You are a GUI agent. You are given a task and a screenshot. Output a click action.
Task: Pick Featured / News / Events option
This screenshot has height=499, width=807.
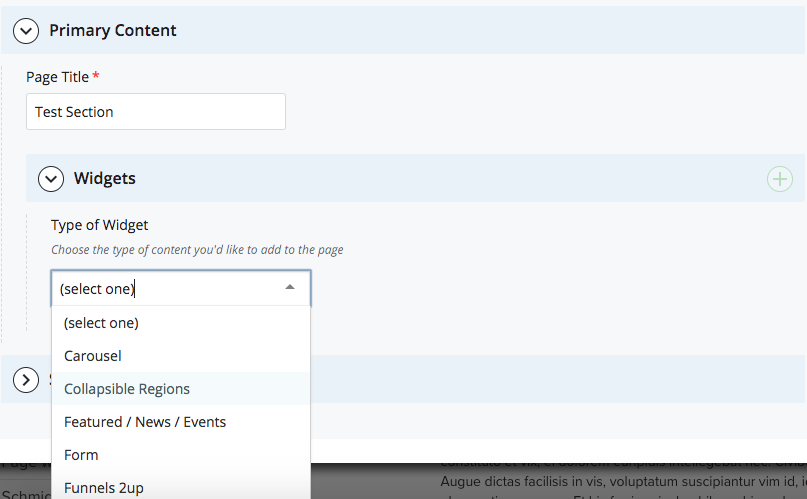pos(181,422)
